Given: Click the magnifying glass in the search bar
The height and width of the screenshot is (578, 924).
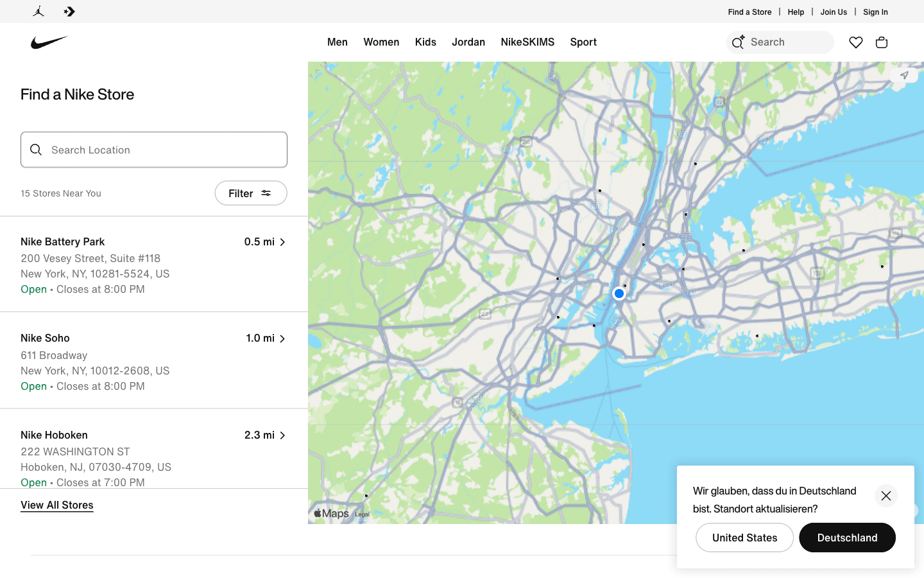Looking at the screenshot, I should click(x=738, y=42).
